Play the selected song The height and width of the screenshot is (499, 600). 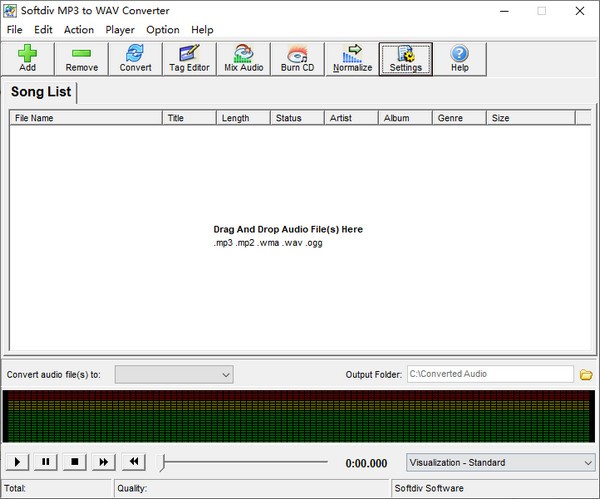(x=17, y=462)
